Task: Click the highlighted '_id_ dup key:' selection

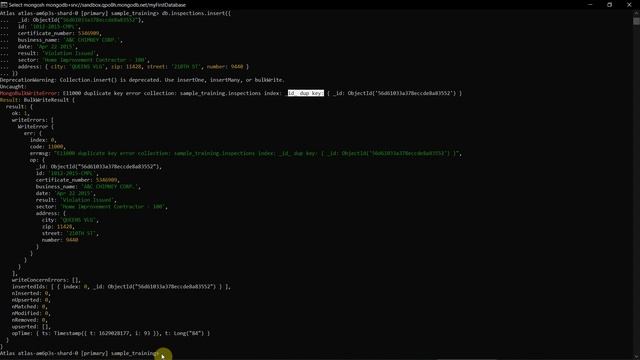Action: tap(306, 93)
